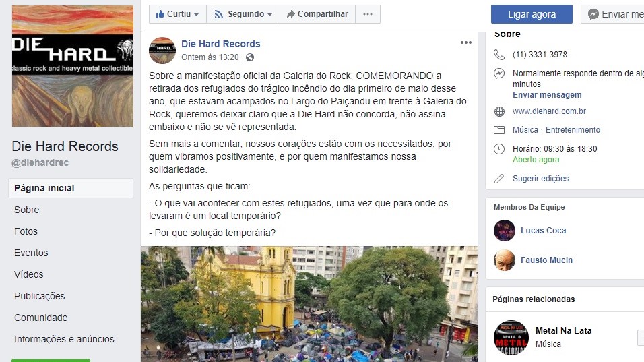Open the page's more options ellipsis menu
This screenshot has width=644, height=362.
(x=368, y=14)
